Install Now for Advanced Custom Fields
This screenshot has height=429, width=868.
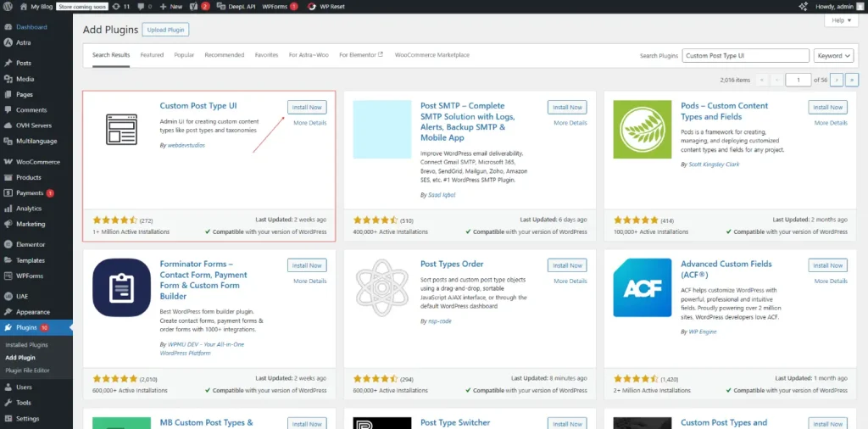click(827, 265)
